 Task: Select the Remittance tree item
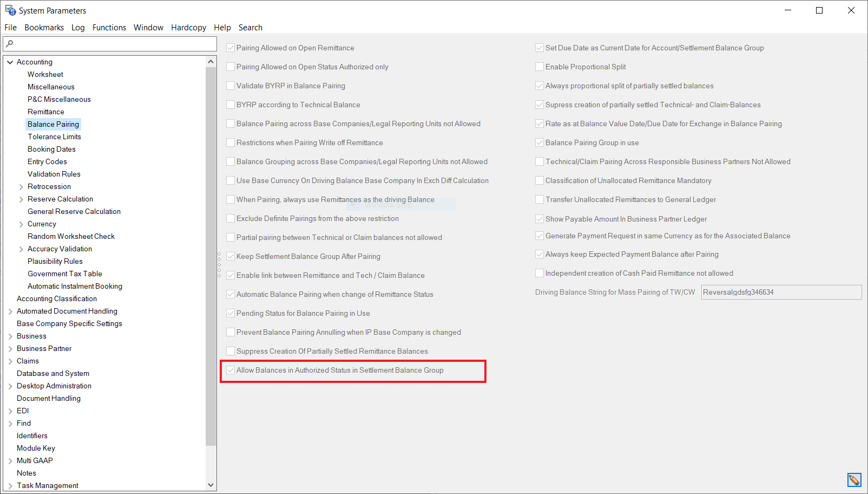[x=46, y=112]
